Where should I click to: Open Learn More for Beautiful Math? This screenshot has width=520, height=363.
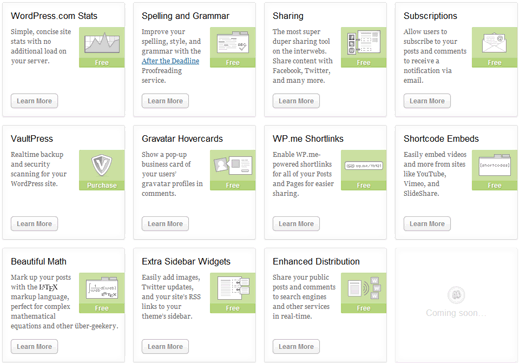34,347
